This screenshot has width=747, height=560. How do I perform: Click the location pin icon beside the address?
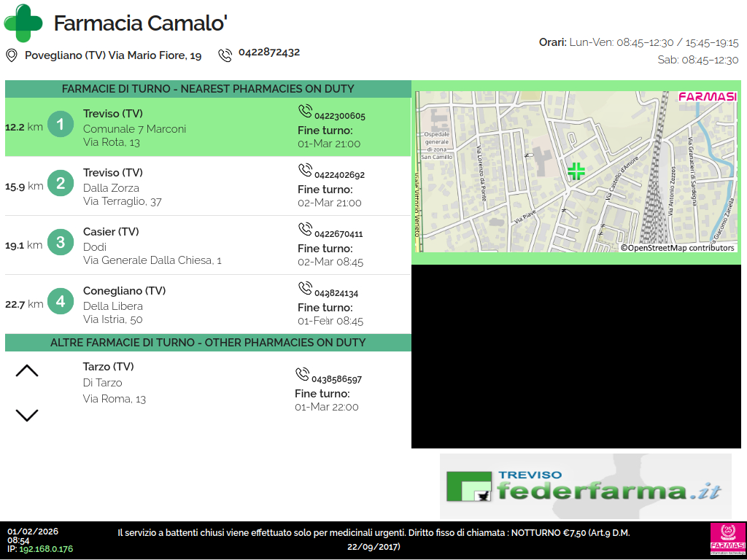click(12, 55)
